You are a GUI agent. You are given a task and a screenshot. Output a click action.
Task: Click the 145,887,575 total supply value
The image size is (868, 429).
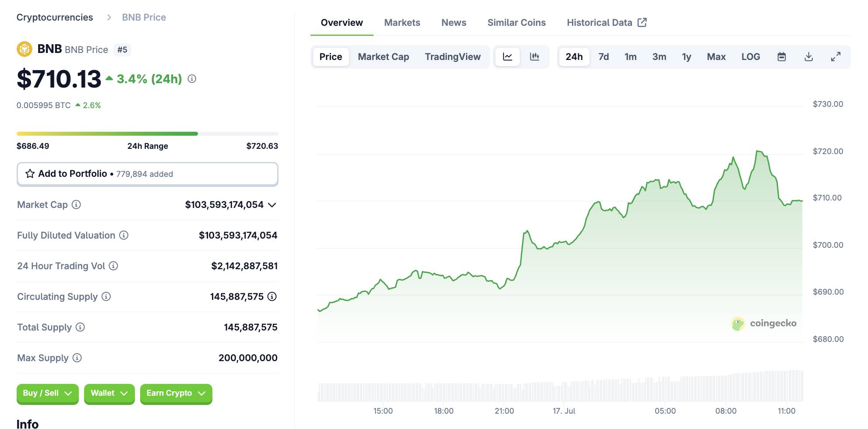[251, 327]
